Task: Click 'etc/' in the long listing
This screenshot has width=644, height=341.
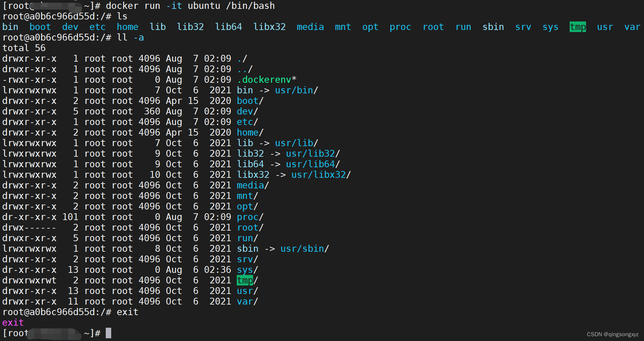Action: point(248,122)
